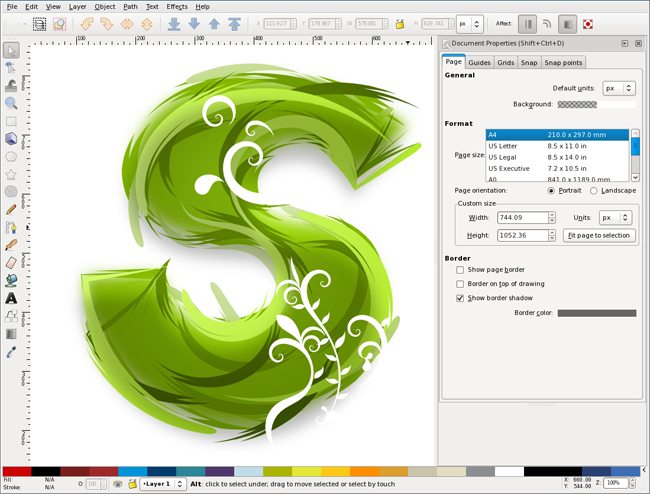The width and height of the screenshot is (650, 494).
Task: Click Fit page to selection button
Action: (x=598, y=236)
